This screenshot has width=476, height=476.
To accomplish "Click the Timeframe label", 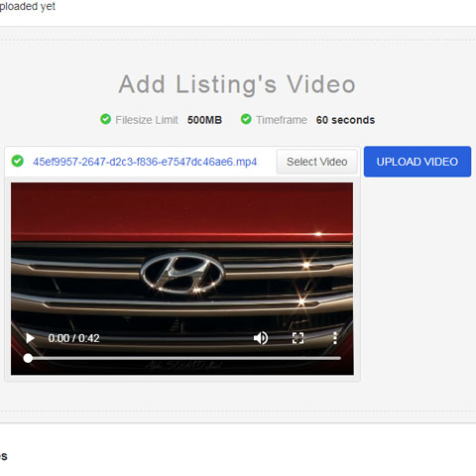I will pos(282,120).
